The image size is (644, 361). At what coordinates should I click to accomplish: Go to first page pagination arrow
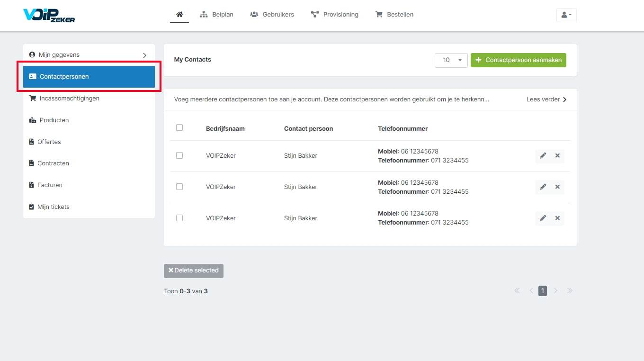click(x=517, y=291)
